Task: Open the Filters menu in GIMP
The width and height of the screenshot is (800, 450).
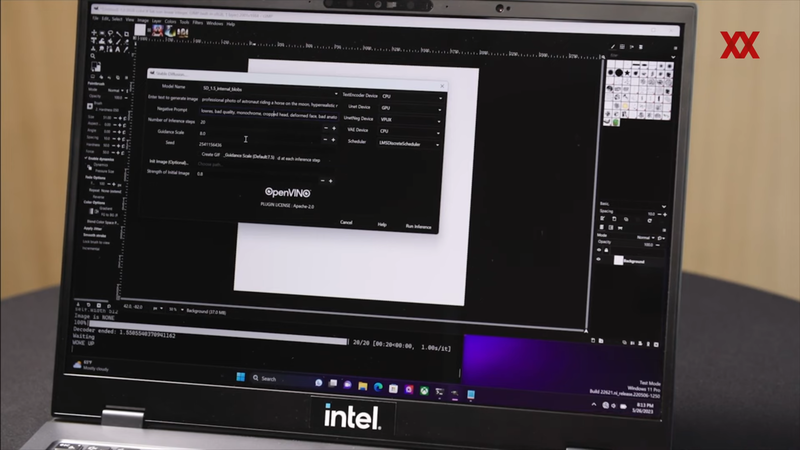Action: (197, 22)
